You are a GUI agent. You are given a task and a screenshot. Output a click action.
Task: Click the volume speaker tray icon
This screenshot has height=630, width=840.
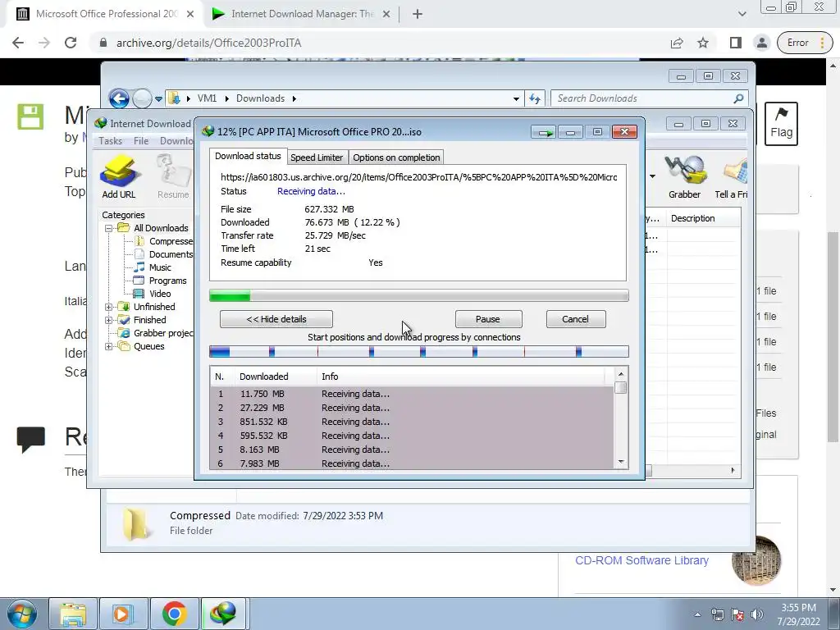pos(757,614)
